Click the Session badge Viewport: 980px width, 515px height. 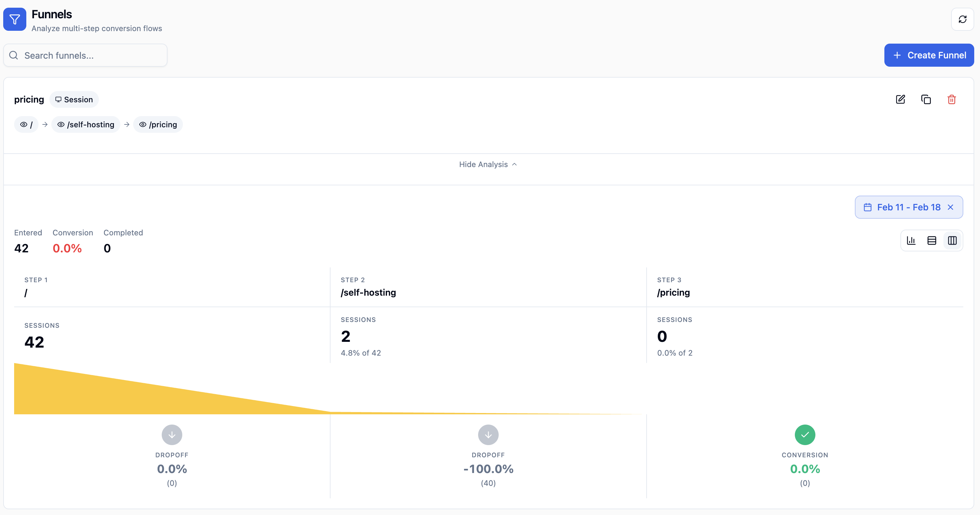(x=74, y=100)
